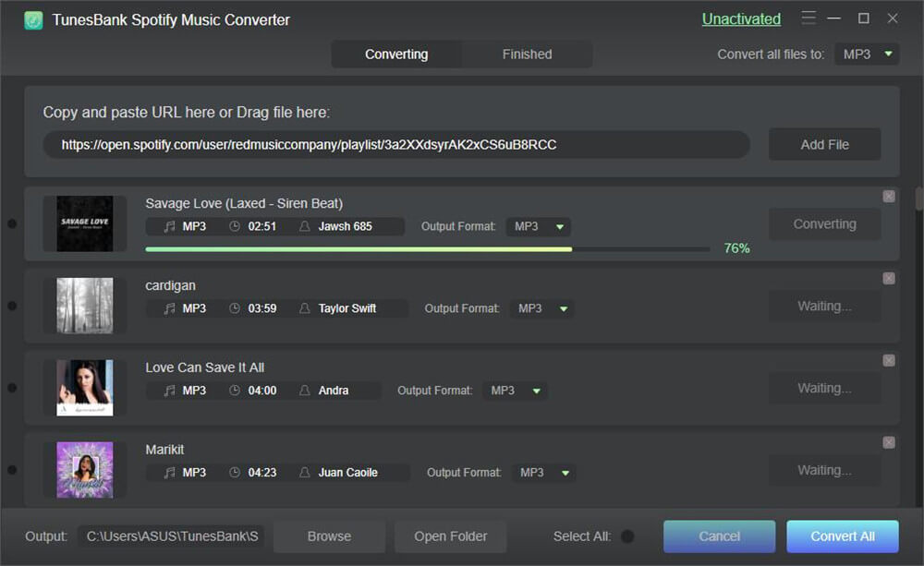Click Waiting status button for Marikit
This screenshot has width=924, height=566.
pyautogui.click(x=825, y=470)
